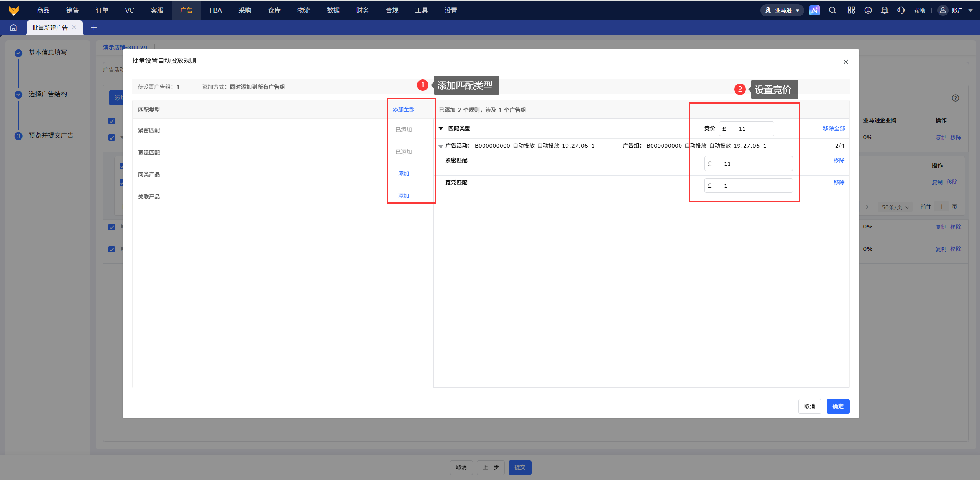
Task: Collapse the 匹配类型 group triangle
Action: (x=441, y=128)
